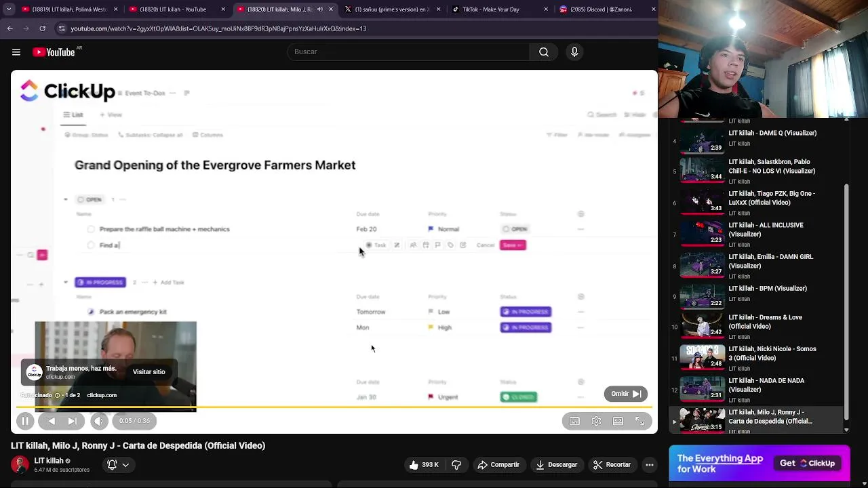Image resolution: width=868 pixels, height=488 pixels.
Task: Close the TikTok - Make Your Day tab
Action: [546, 9]
